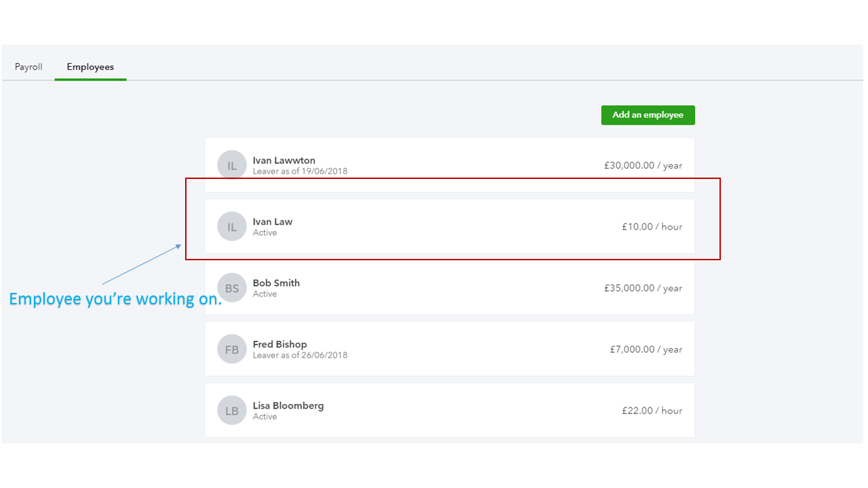The height and width of the screenshot is (488, 868).
Task: Open Bob Smith's employee name link
Action: pyautogui.click(x=277, y=283)
